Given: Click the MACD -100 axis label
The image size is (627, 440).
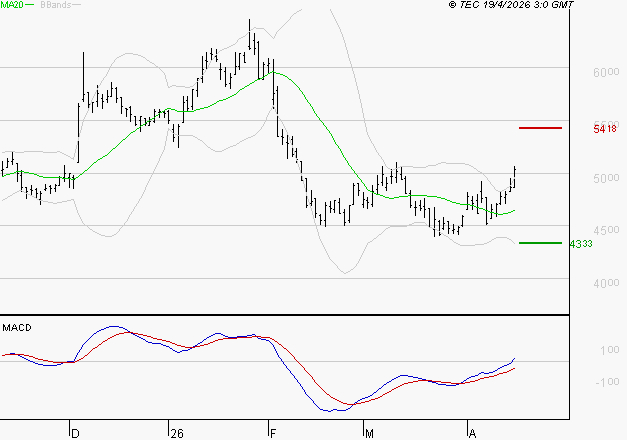Looking at the screenshot, I should point(607,382).
